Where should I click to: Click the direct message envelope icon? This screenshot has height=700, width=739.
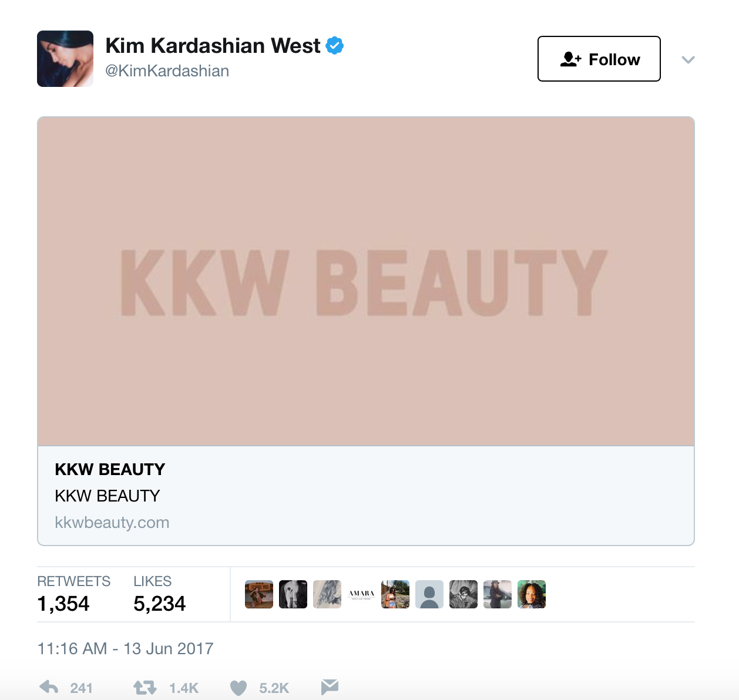pos(330,687)
